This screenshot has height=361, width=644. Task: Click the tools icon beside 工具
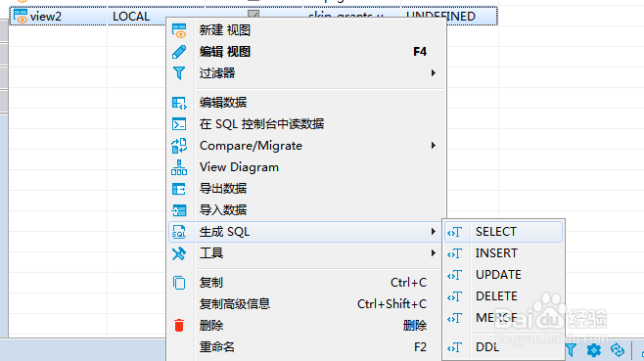coord(179,253)
